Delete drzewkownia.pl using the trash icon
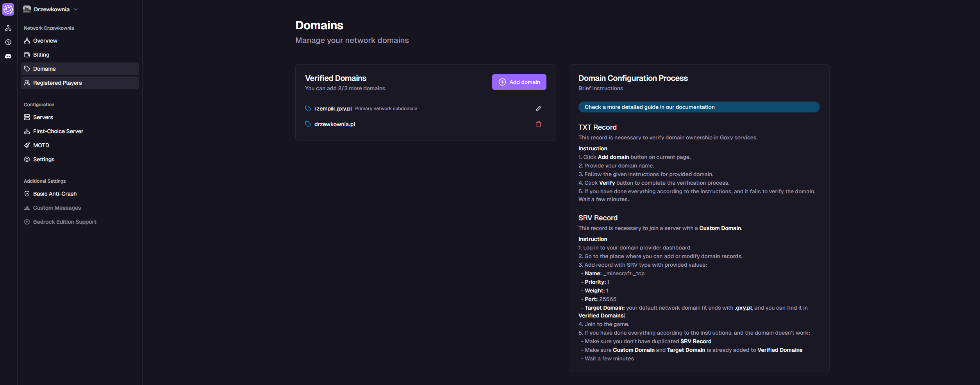The image size is (980, 385). pyautogui.click(x=538, y=124)
